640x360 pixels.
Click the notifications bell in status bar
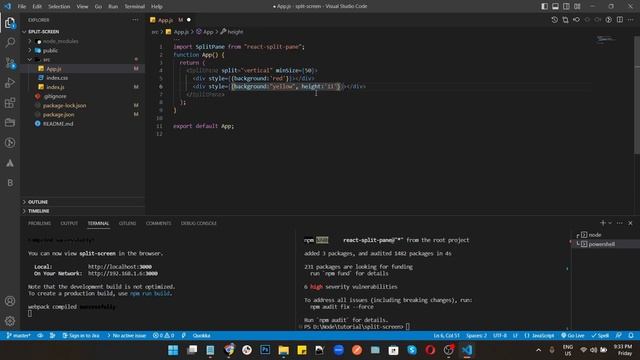coord(631,336)
